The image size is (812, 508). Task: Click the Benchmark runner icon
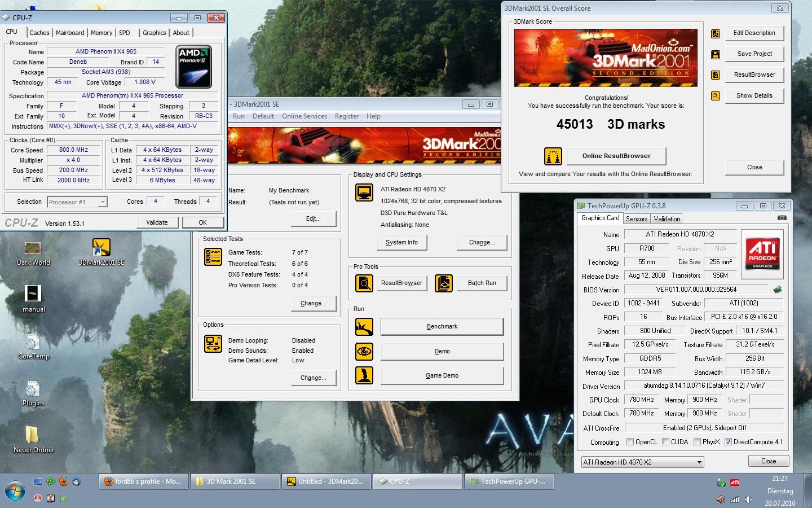(364, 327)
